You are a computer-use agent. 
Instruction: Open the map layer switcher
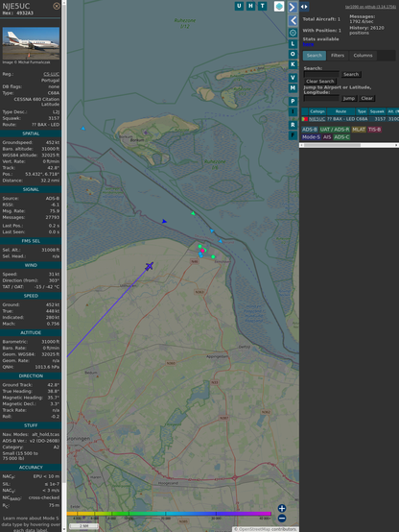(279, 6)
